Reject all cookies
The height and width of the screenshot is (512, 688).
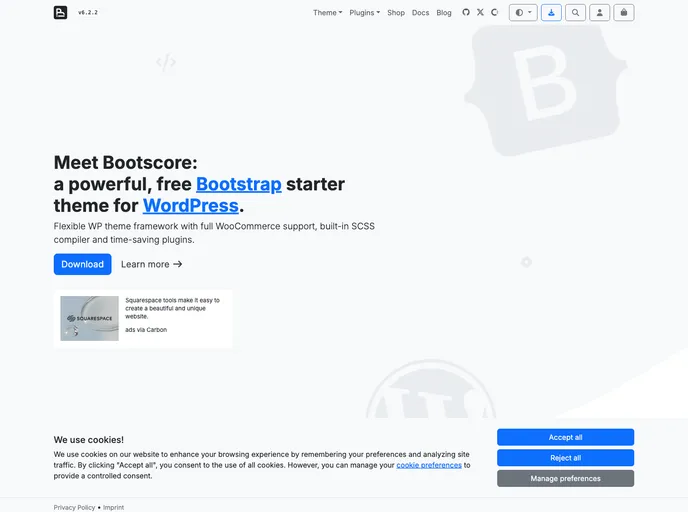click(565, 458)
